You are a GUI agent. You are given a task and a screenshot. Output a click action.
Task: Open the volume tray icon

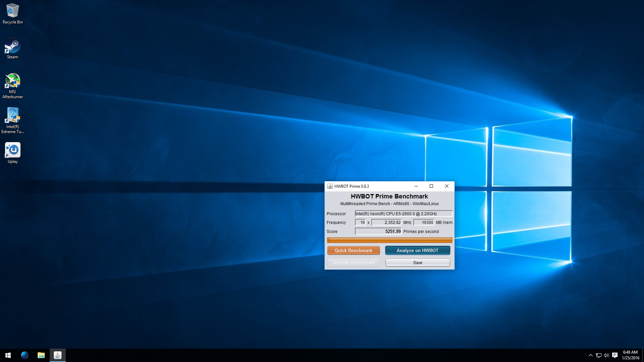click(x=606, y=355)
